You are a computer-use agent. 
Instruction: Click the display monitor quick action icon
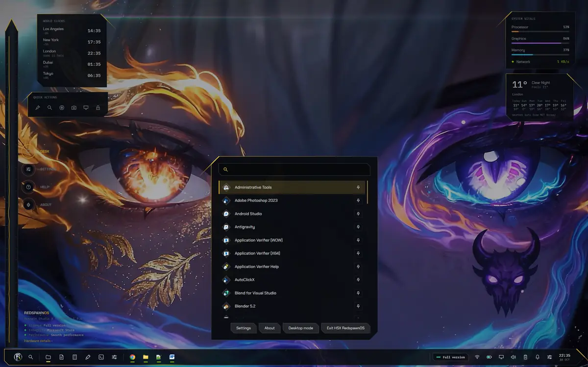point(86,107)
